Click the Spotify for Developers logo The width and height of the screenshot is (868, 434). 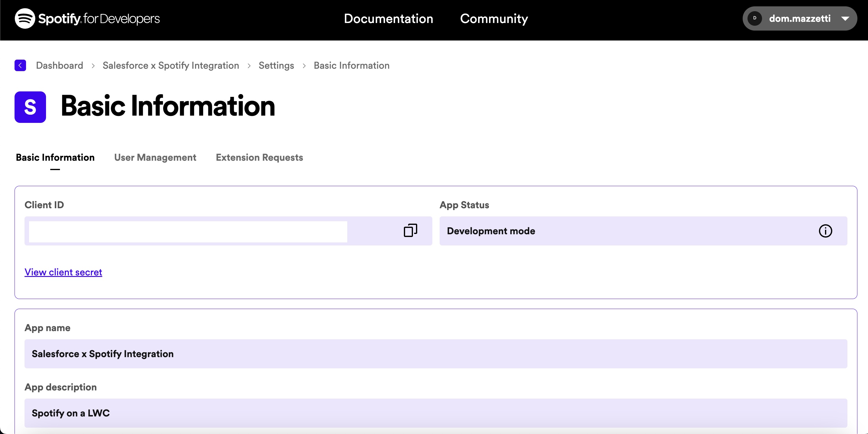click(87, 18)
